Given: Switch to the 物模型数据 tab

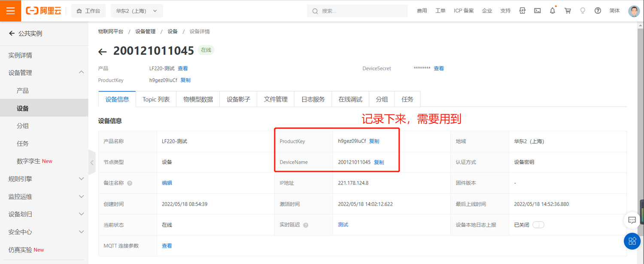Looking at the screenshot, I should [198, 99].
